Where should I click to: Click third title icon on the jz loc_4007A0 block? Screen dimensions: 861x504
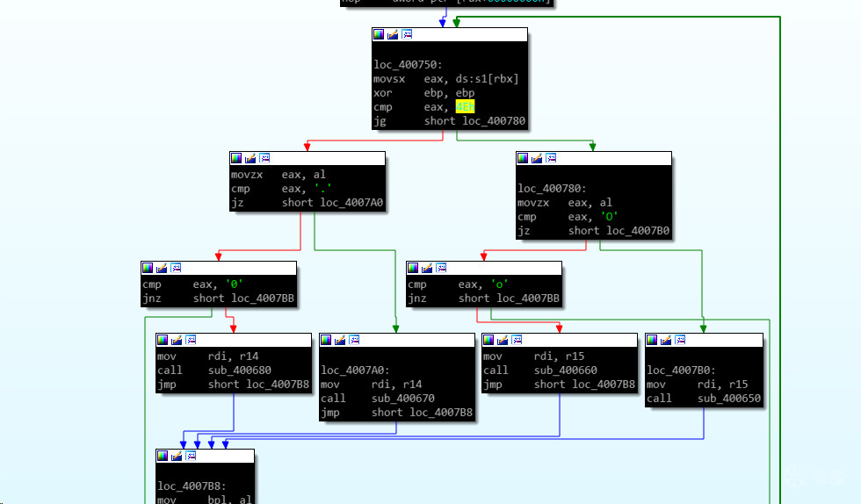[x=264, y=158]
